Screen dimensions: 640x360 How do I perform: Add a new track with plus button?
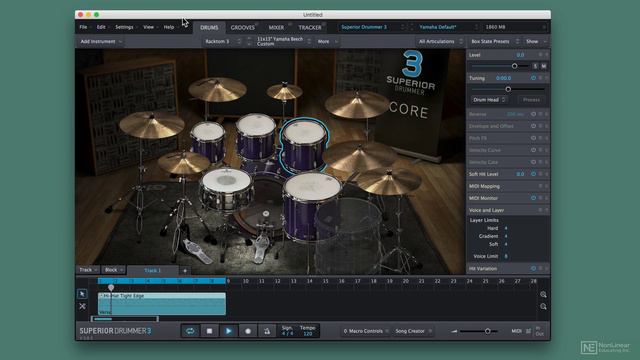click(184, 270)
